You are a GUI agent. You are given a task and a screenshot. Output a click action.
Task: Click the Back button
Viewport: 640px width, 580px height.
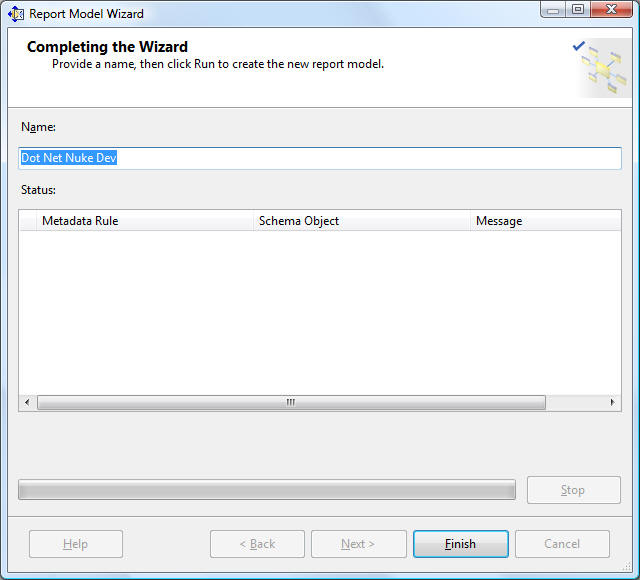pyautogui.click(x=257, y=544)
